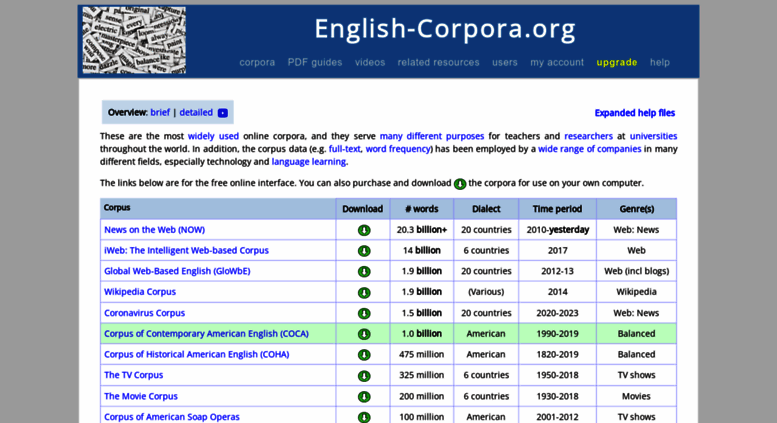Viewport: 777px width, 423px height.
Task: Open 'The TV Corpus' link
Action: 133,375
